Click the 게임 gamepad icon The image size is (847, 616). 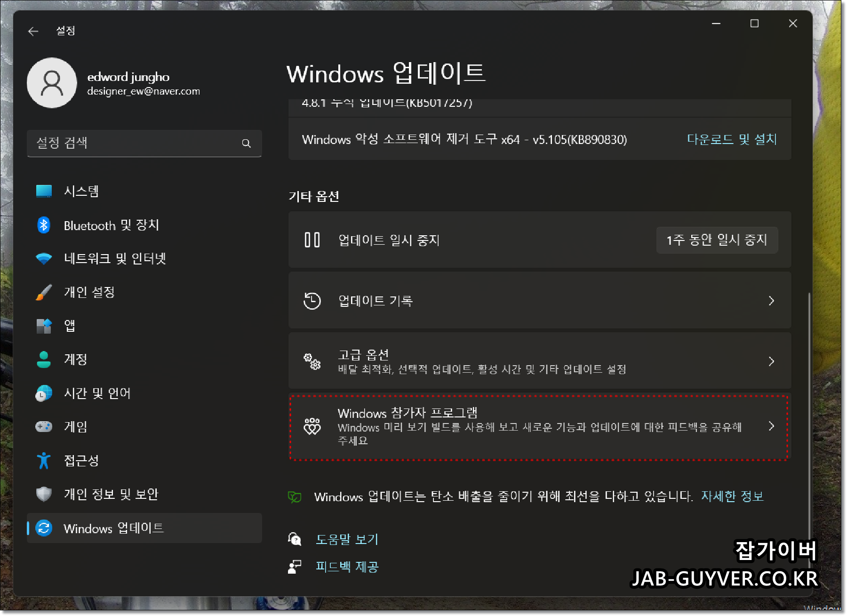[x=44, y=427]
